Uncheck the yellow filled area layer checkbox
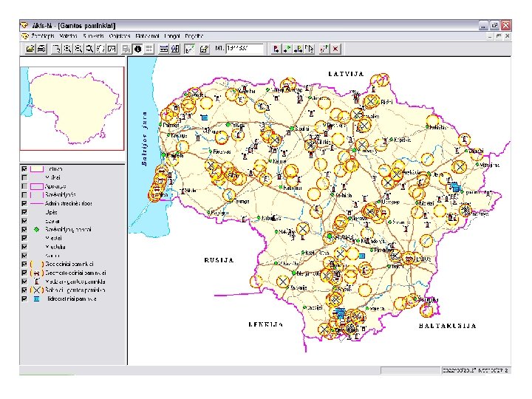 [x=24, y=168]
